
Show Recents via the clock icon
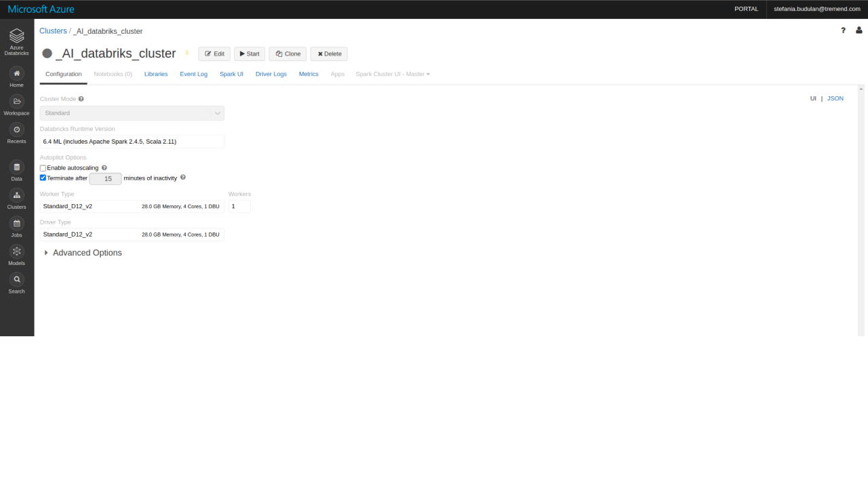17,129
